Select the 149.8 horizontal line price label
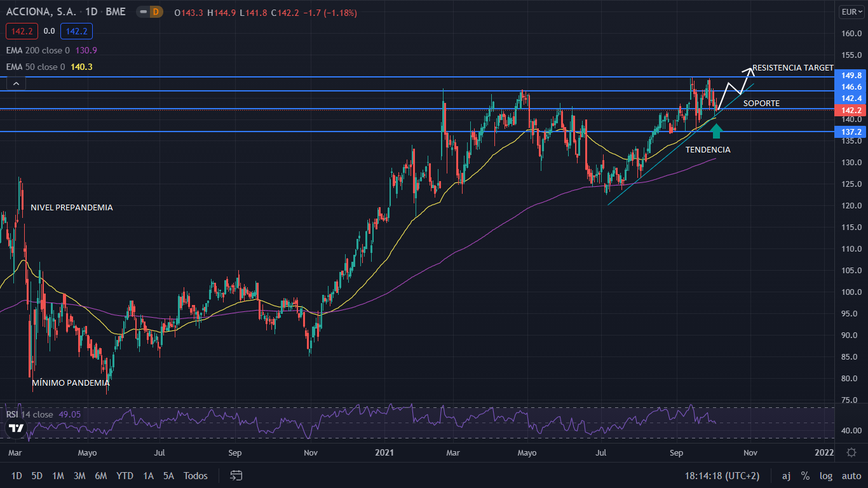Screen dimensions: 868x488 tap(851, 75)
